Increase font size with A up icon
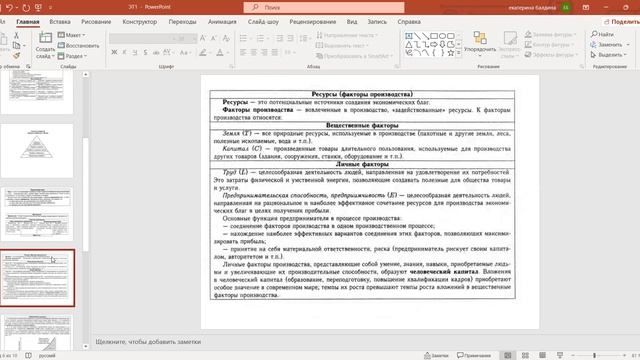640x360 pixels. pos(203,38)
